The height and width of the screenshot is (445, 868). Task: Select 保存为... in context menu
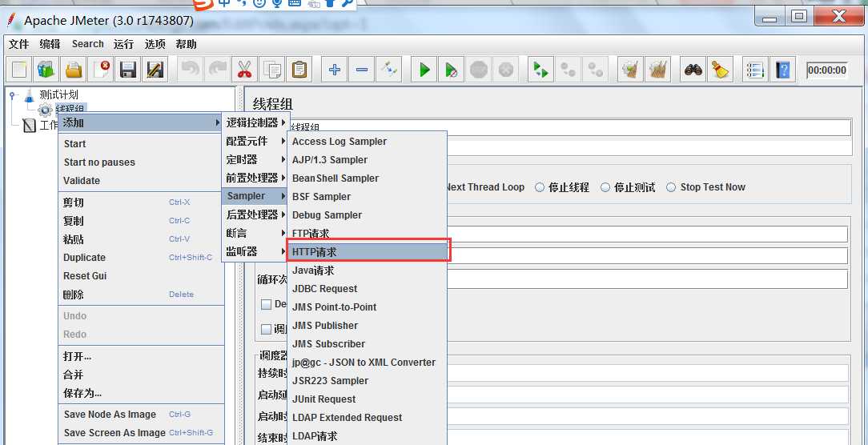(x=141, y=393)
